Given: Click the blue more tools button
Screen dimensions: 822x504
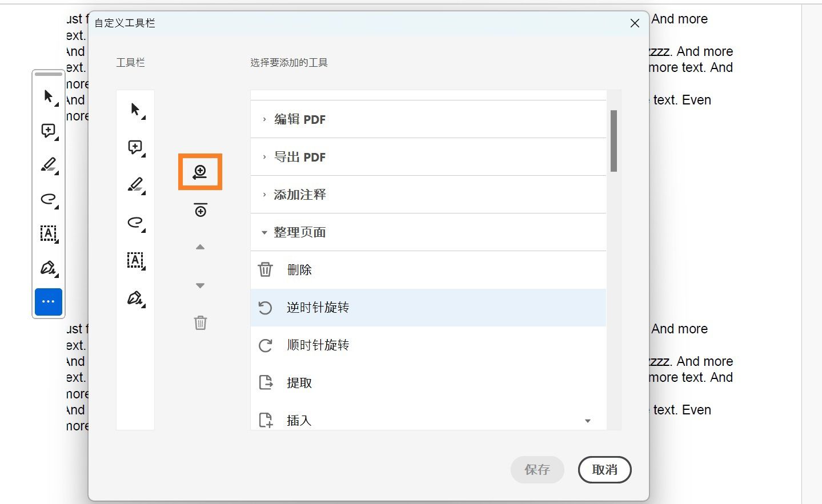Looking at the screenshot, I should tap(49, 301).
